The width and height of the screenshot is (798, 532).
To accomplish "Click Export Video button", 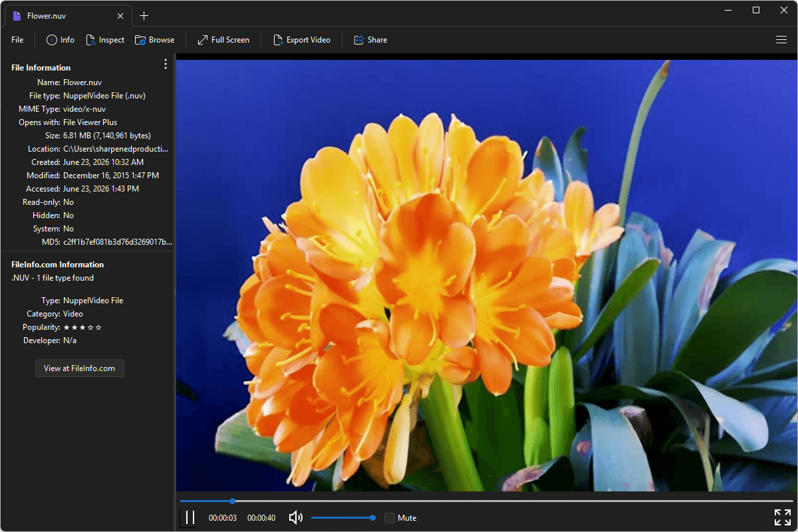I will pos(302,40).
